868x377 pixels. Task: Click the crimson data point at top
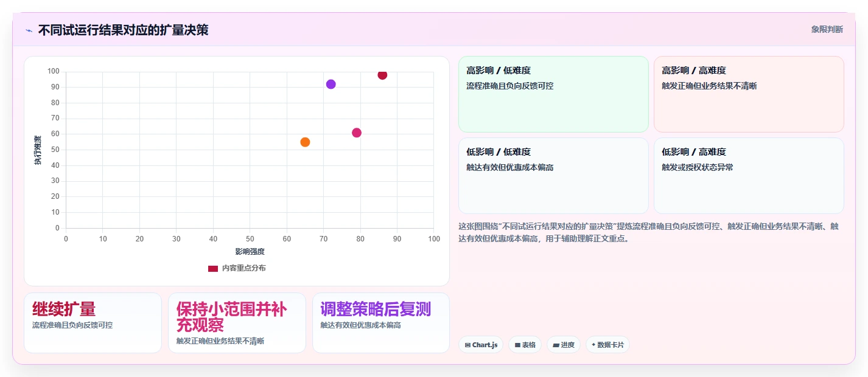(x=382, y=75)
